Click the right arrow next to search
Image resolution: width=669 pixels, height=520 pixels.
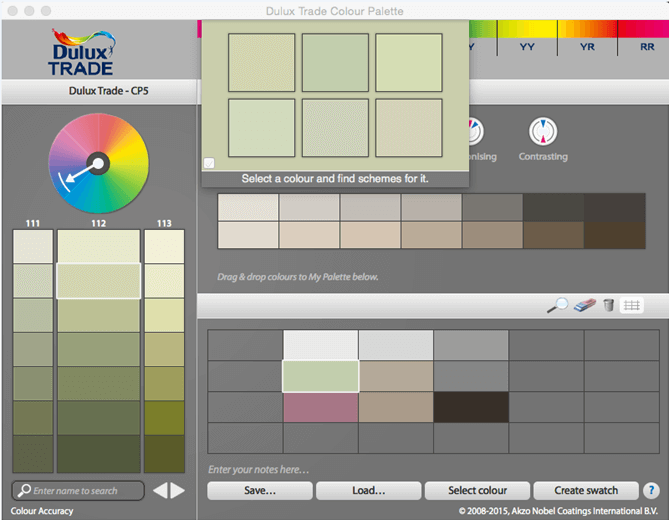tap(177, 490)
